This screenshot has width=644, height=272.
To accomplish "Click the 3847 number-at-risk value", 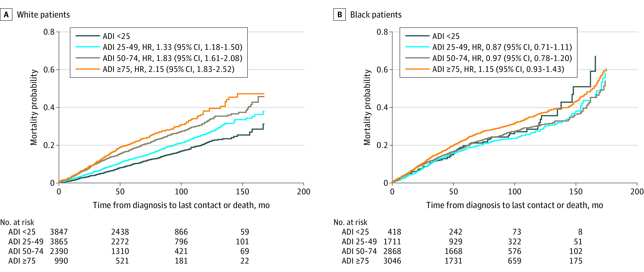I will pos(59,232).
